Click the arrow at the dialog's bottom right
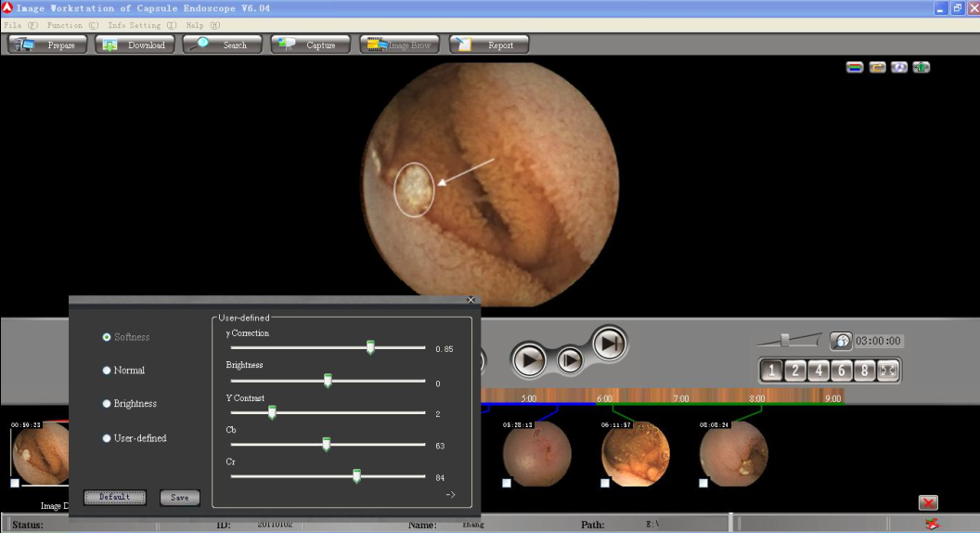The height and width of the screenshot is (533, 980). (451, 495)
